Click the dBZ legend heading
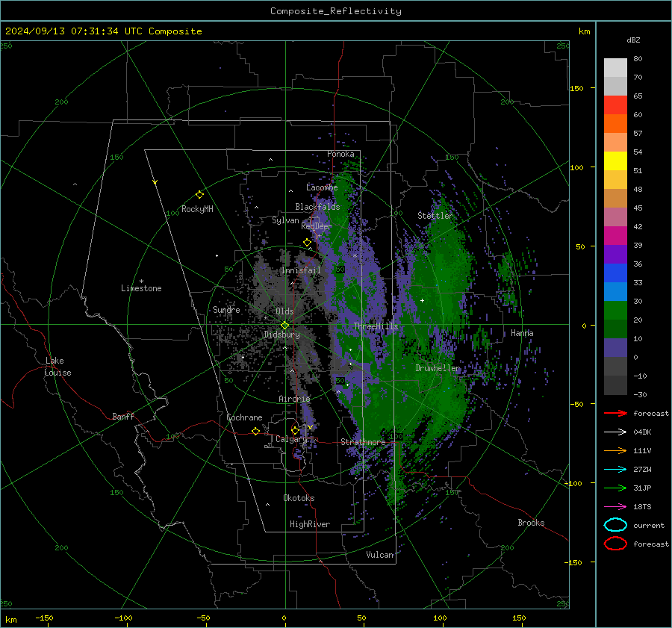 [x=633, y=40]
